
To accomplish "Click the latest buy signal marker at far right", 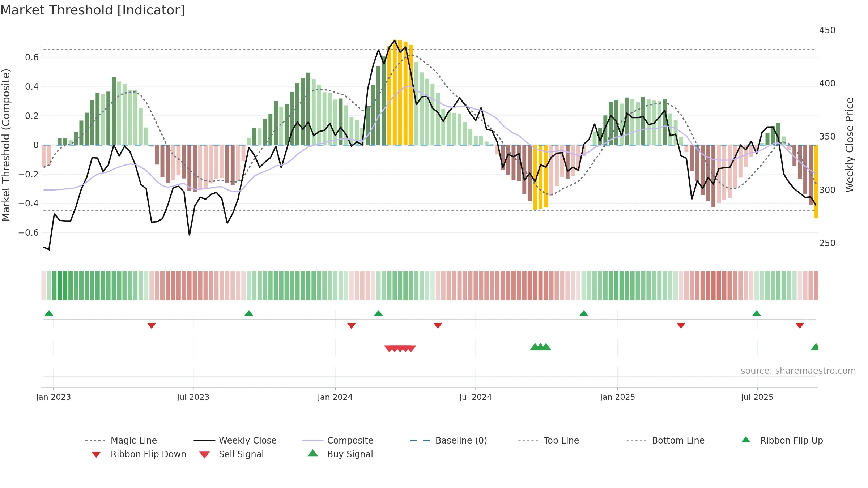I will click(815, 347).
